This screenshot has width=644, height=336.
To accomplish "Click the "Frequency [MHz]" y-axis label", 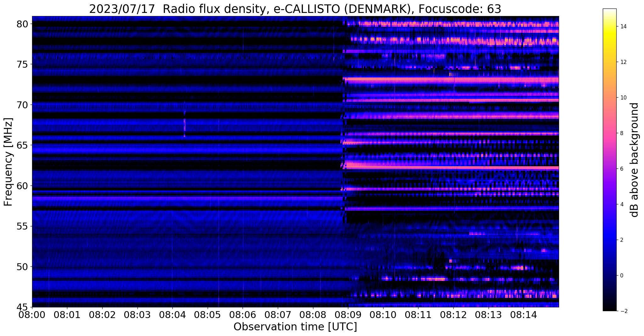I will [x=8, y=162].
